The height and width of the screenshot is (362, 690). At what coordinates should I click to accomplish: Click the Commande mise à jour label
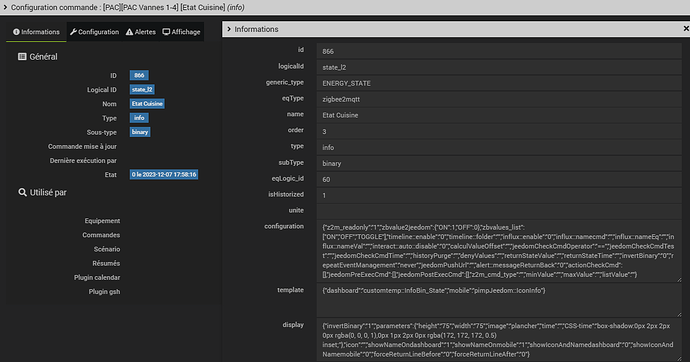pyautogui.click(x=82, y=146)
